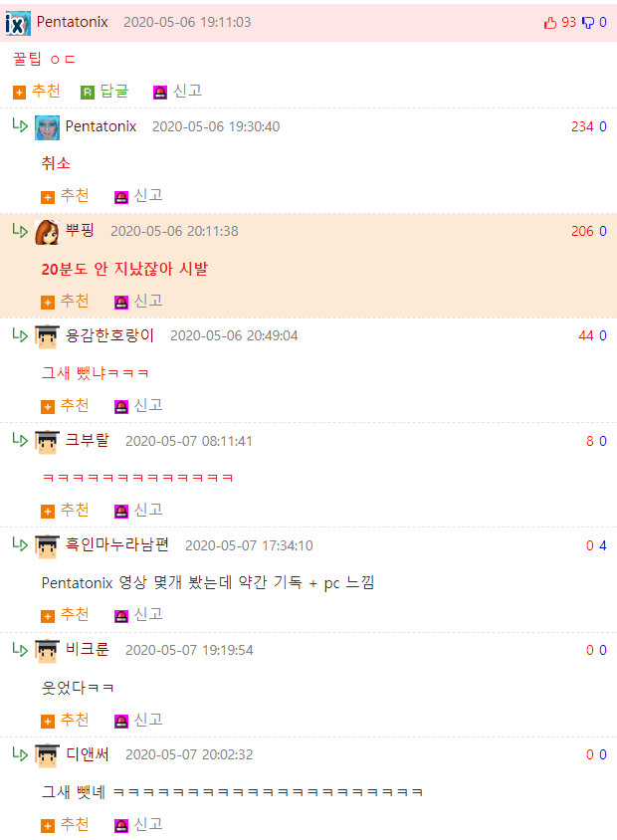Open 뿌핑's red-haired avatar picture
The image size is (617, 840).
point(47,232)
